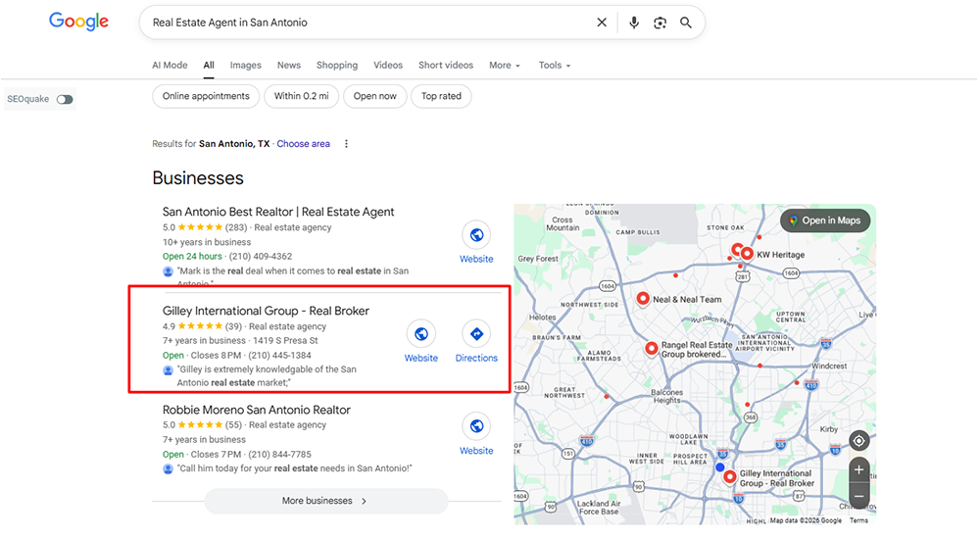Click the (55) review count
This screenshot has width=980, height=539.
233,425
